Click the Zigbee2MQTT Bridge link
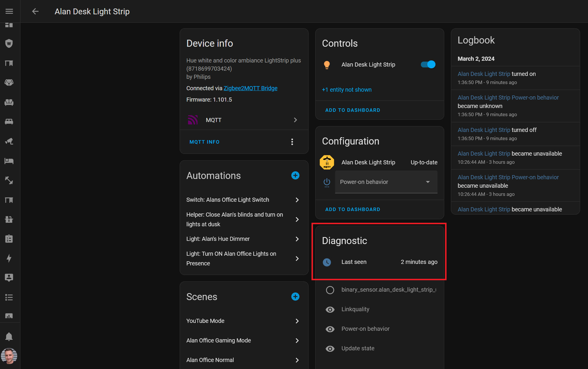Screen dimensions: 588x369 tap(250, 88)
